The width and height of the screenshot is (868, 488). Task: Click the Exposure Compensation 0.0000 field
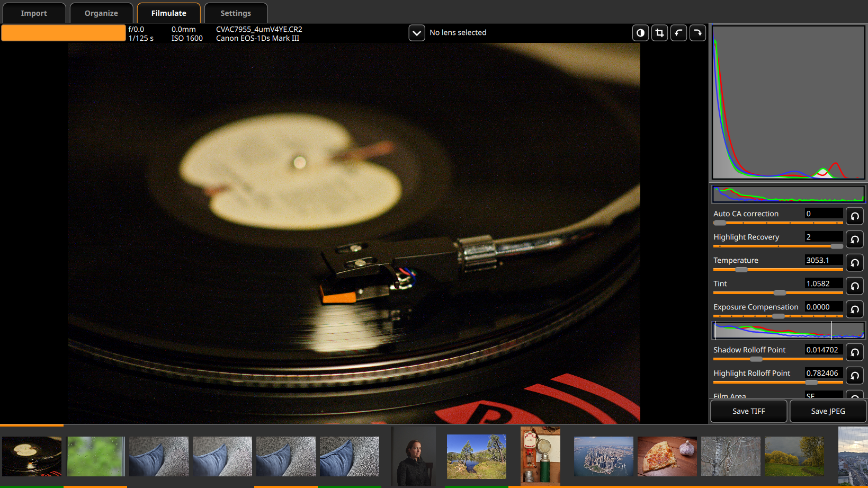click(x=824, y=307)
